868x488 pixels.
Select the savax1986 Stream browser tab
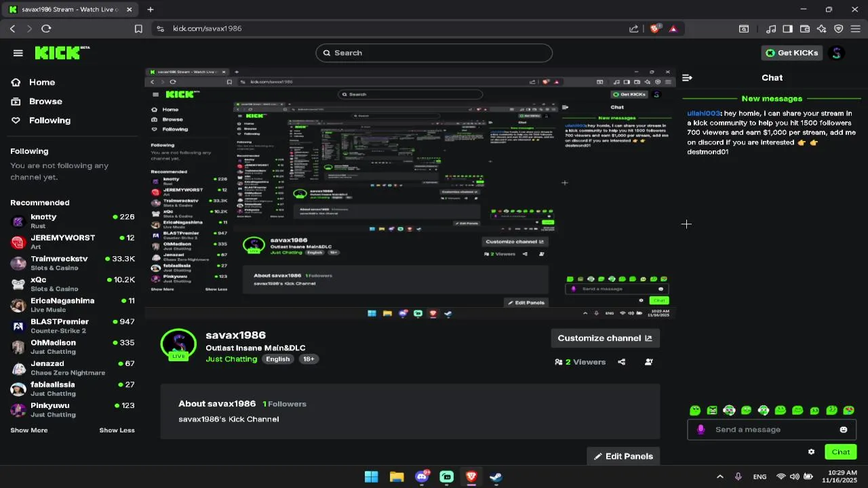pos(69,9)
